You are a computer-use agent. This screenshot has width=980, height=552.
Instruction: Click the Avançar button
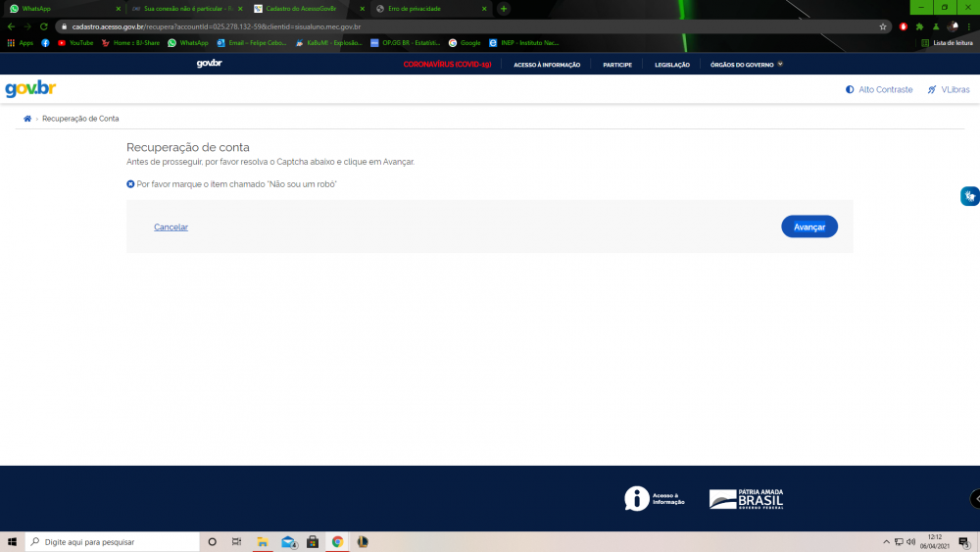[808, 226]
